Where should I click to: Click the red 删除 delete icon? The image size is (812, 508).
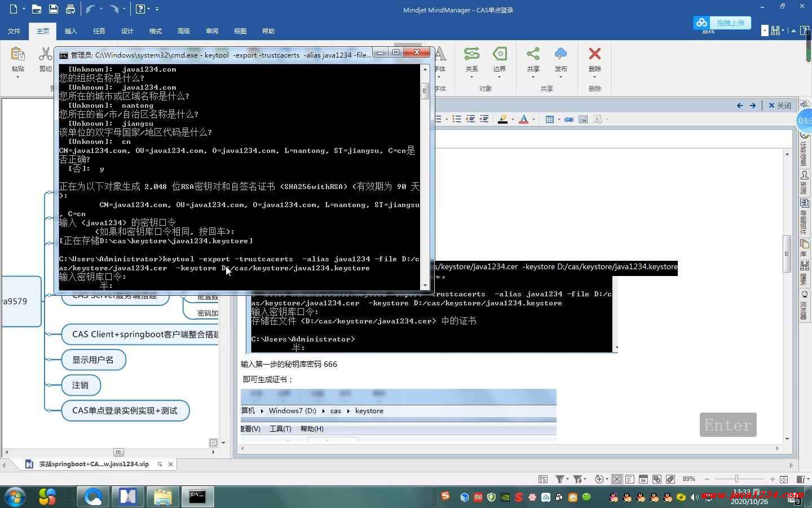[594, 54]
